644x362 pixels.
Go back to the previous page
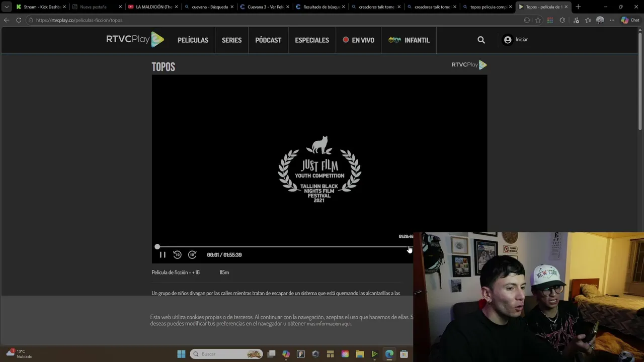(x=7, y=20)
